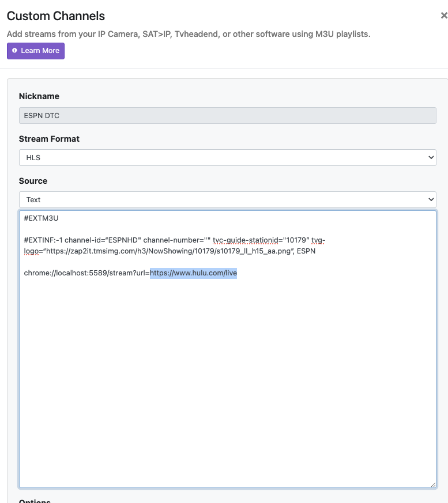Click the Stream Format label
Viewport: 448px width, 503px height.
pyautogui.click(x=49, y=139)
